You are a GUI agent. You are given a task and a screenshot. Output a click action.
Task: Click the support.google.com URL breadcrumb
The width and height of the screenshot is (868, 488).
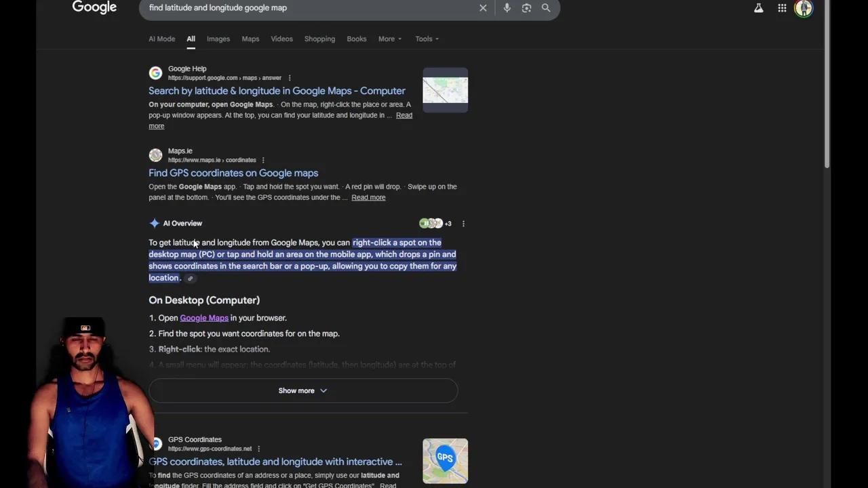point(224,78)
